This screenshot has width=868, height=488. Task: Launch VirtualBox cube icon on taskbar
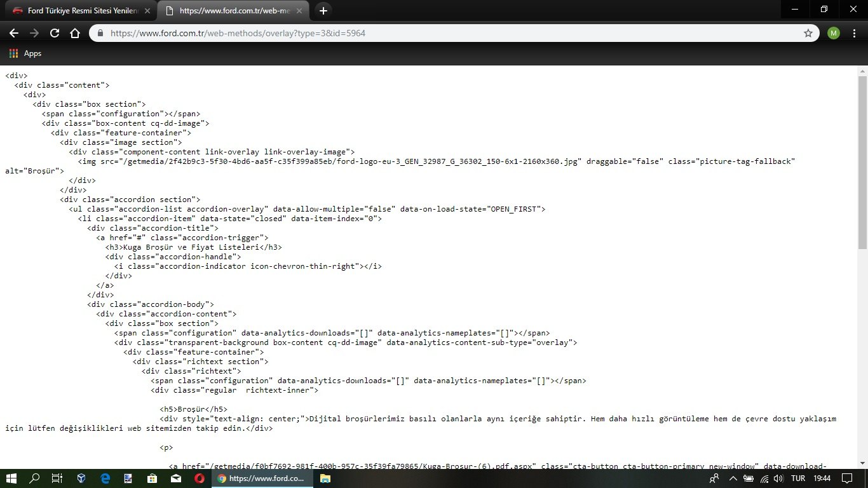pyautogui.click(x=81, y=478)
